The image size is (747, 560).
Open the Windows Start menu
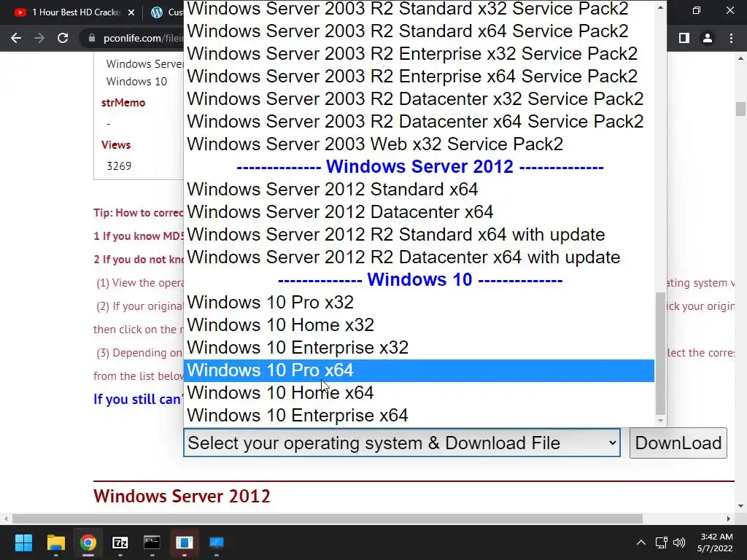(23, 542)
